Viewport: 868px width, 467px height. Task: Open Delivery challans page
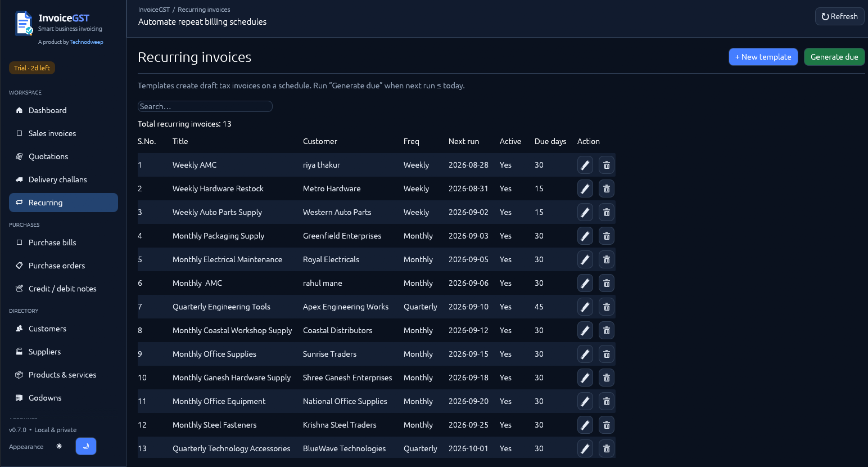(64, 179)
